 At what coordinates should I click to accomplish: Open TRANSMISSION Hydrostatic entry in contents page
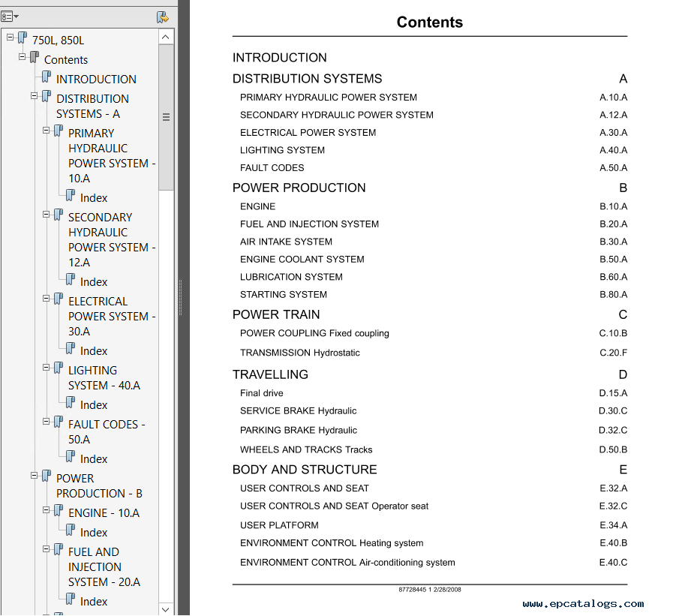pos(299,353)
